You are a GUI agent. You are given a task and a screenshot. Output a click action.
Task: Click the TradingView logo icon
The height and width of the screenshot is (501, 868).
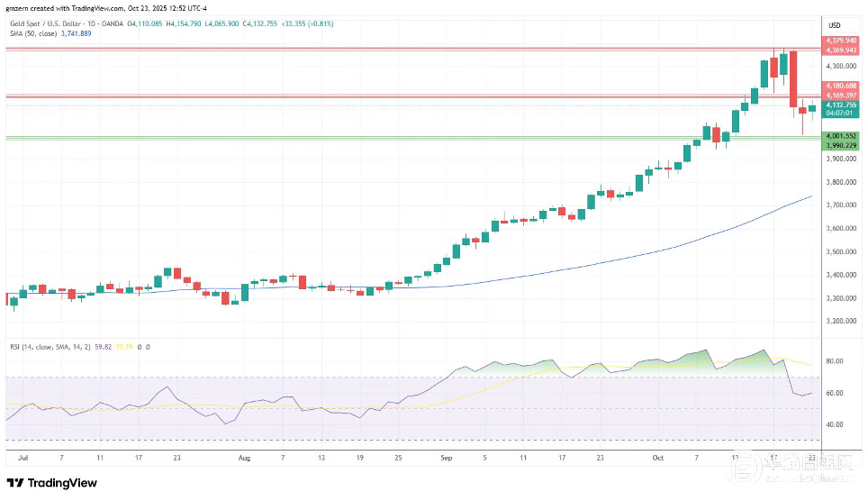pyautogui.click(x=15, y=483)
